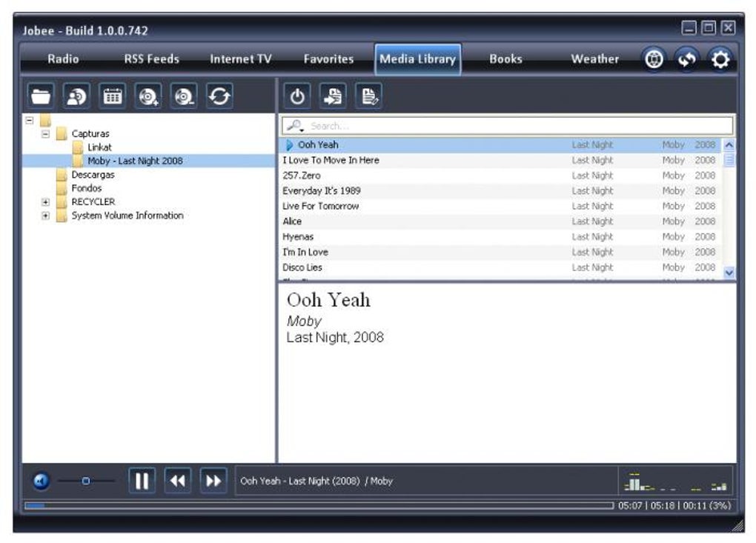This screenshot has width=756, height=543.
Task: Click the globe icon near the top right
Action: pyautogui.click(x=653, y=59)
